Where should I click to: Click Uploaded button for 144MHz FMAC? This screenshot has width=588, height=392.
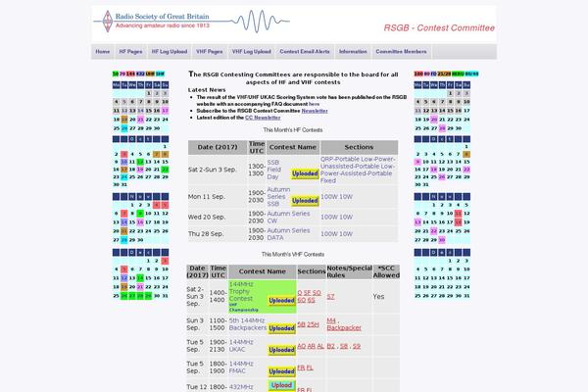point(281,371)
